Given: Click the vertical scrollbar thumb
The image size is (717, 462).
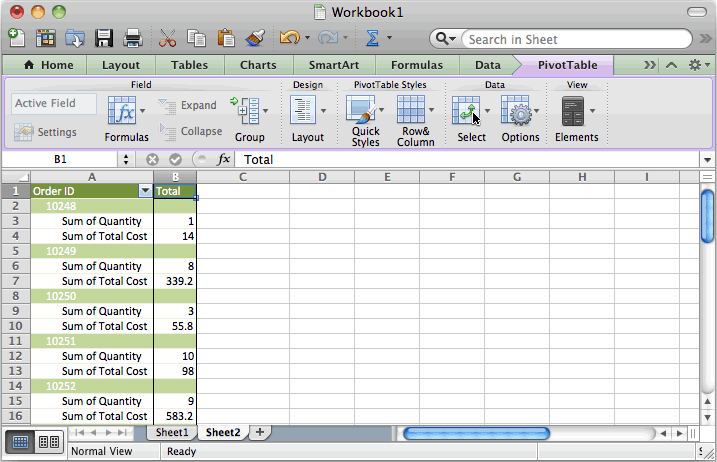Looking at the screenshot, I should pos(707,216).
